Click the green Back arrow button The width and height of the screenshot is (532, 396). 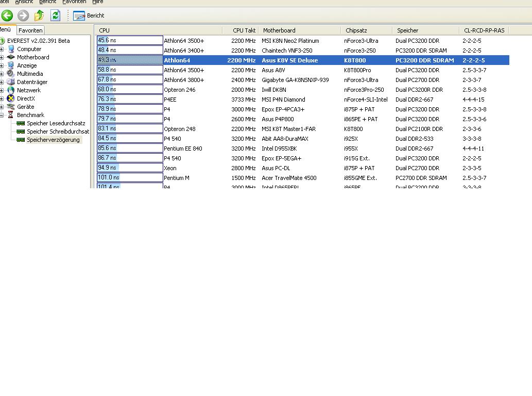[x=7, y=15]
